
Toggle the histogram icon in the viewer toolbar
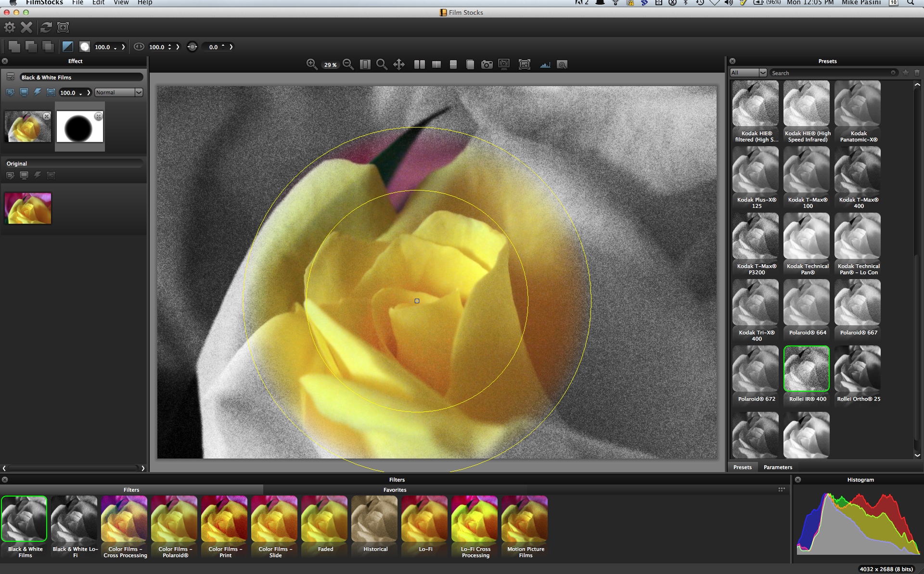coord(545,64)
